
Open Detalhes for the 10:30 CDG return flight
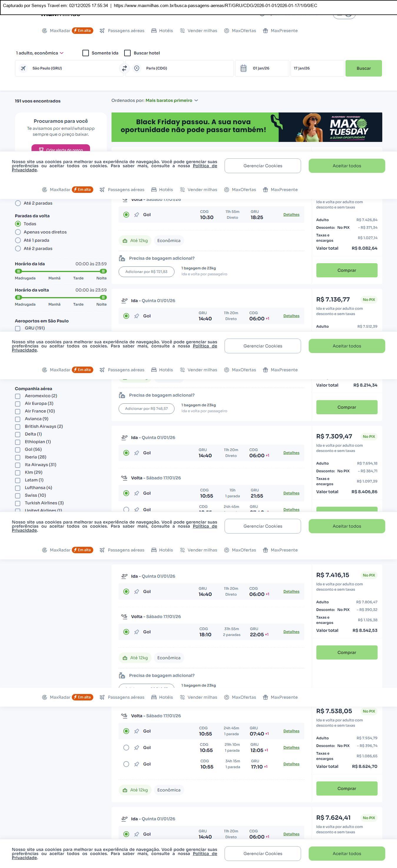(x=291, y=215)
